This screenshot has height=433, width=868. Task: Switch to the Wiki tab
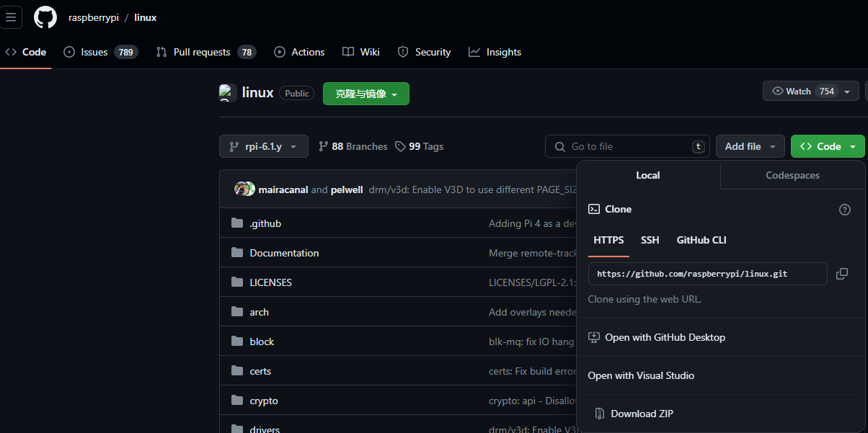coord(361,52)
